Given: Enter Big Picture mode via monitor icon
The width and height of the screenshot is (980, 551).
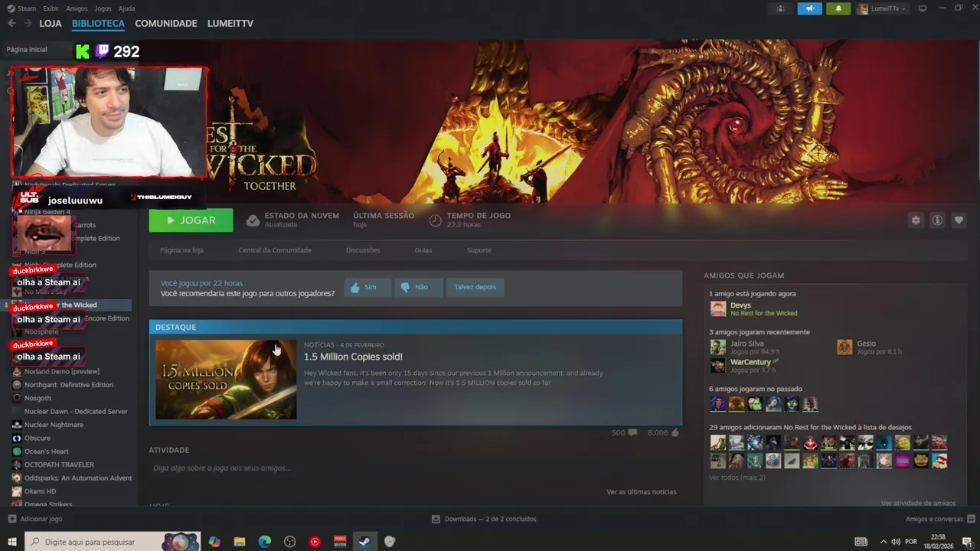Looking at the screenshot, I should (923, 8).
